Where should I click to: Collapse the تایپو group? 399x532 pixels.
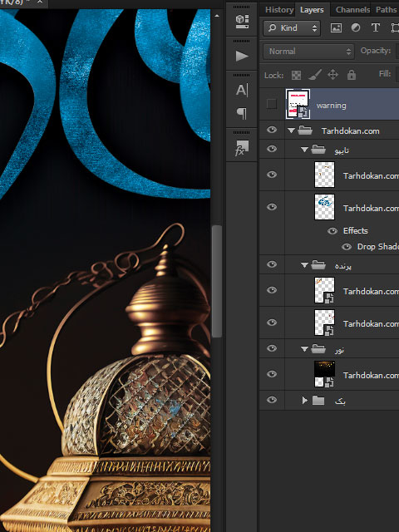(x=304, y=150)
